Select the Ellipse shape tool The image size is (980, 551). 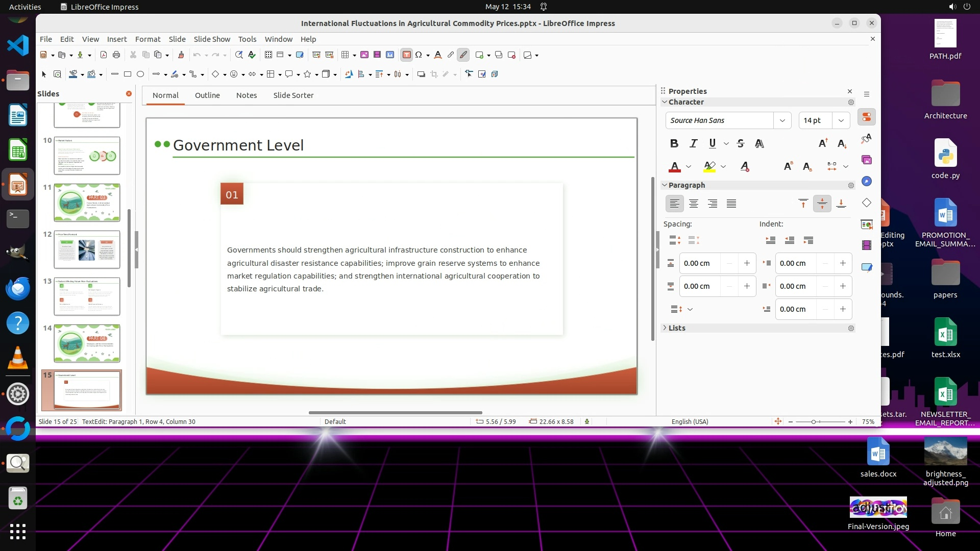click(x=140, y=74)
